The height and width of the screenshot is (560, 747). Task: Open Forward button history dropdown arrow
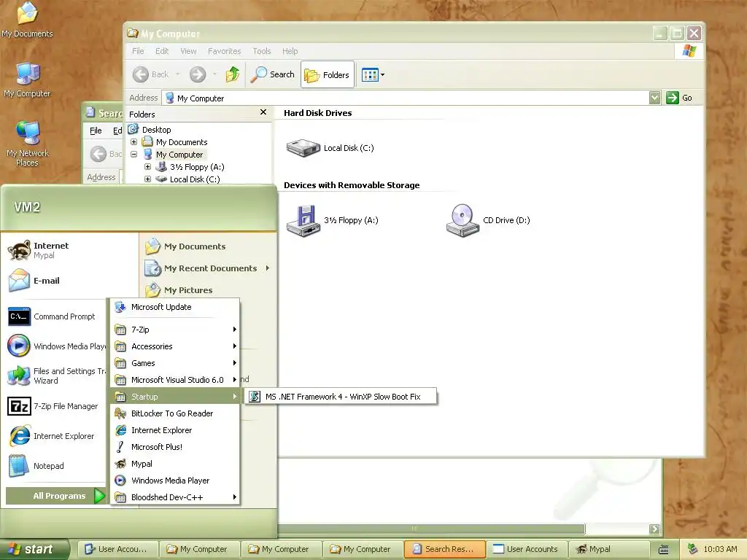pyautogui.click(x=214, y=74)
